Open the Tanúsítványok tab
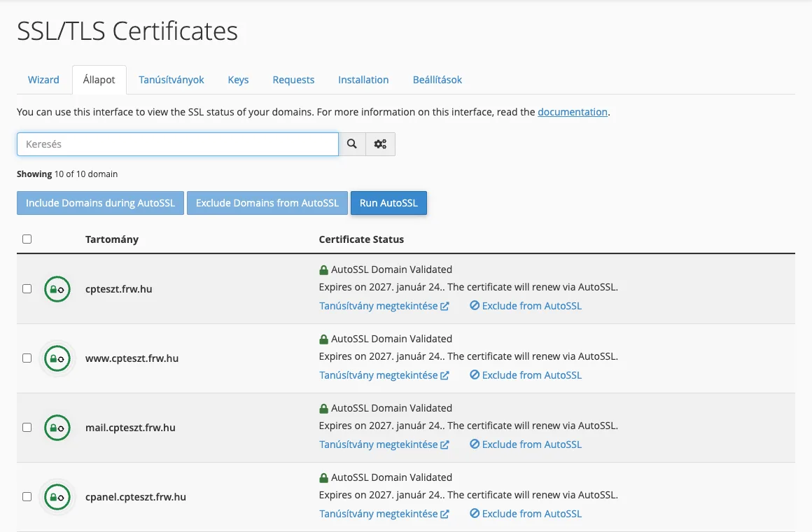This screenshot has height=532, width=812. click(x=171, y=80)
